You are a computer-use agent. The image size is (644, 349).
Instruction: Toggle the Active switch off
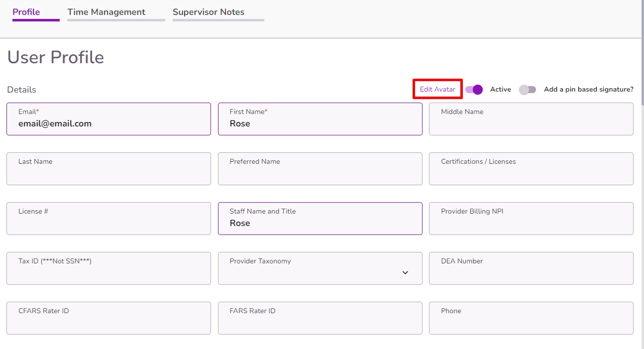click(x=473, y=90)
